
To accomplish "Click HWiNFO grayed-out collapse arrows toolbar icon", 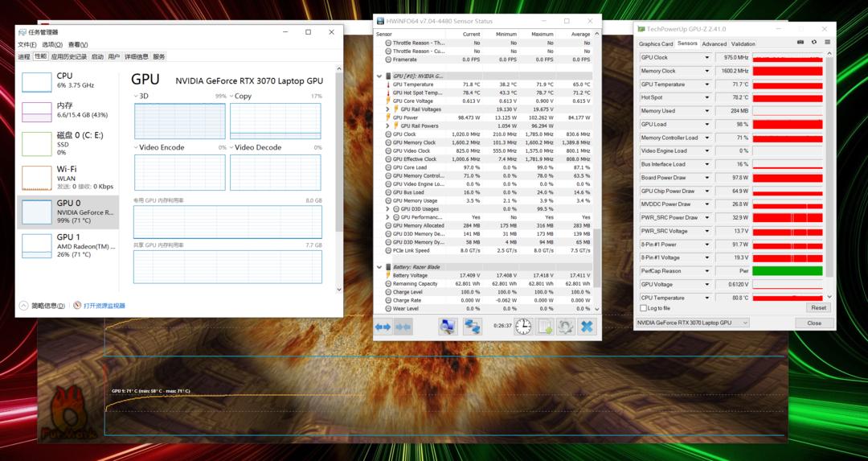I will pyautogui.click(x=403, y=327).
